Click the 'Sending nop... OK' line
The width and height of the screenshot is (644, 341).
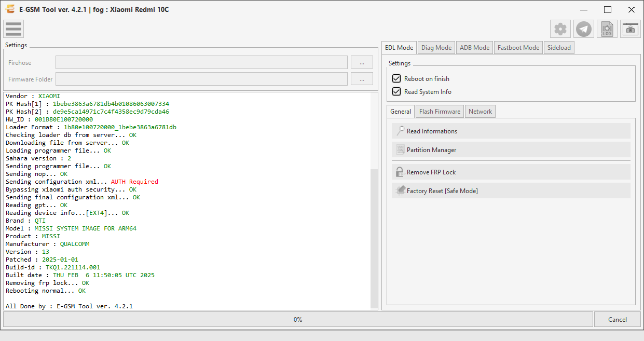(x=36, y=174)
